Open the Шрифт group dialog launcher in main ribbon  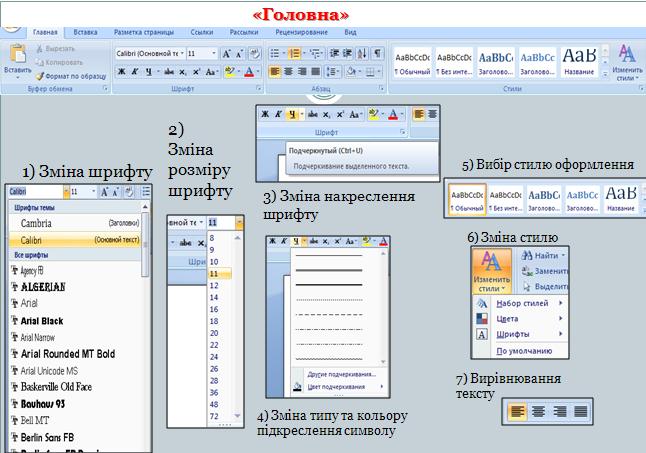tap(259, 88)
